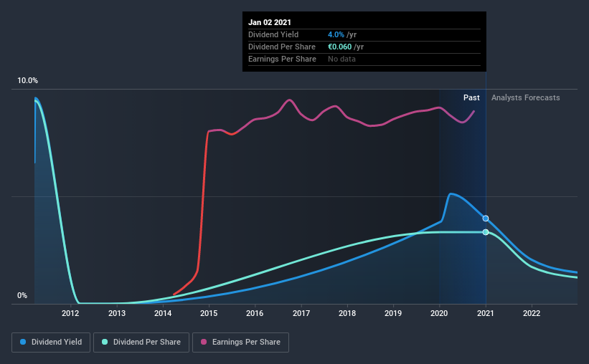Click the Dividend Yield row label in tooltip

pyautogui.click(x=273, y=34)
